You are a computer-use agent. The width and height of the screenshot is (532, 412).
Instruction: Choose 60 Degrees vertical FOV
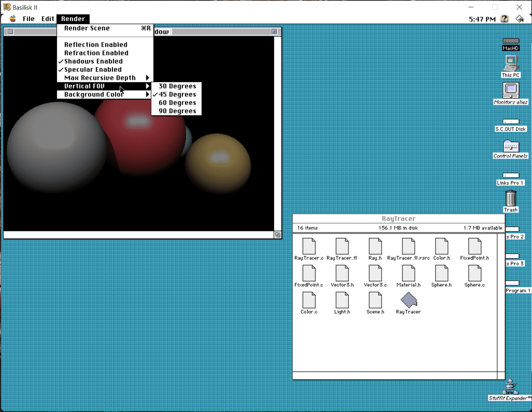coord(177,103)
